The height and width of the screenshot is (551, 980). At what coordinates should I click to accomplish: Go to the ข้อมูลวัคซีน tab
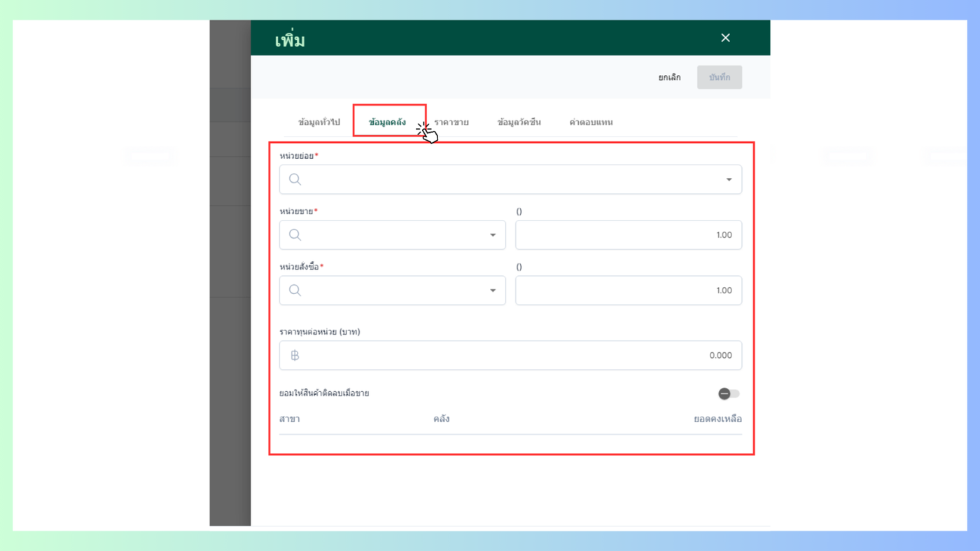[519, 122]
